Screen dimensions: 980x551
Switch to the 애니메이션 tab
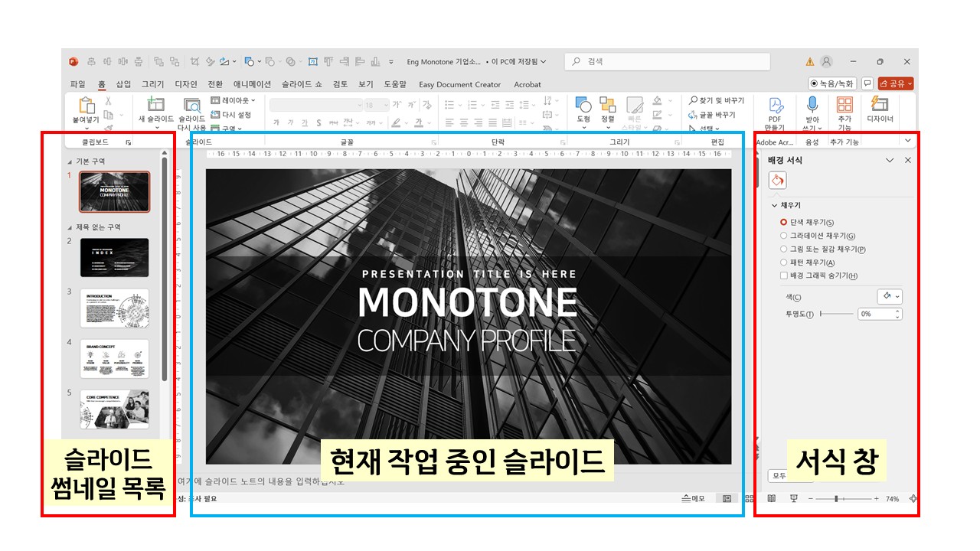click(252, 84)
